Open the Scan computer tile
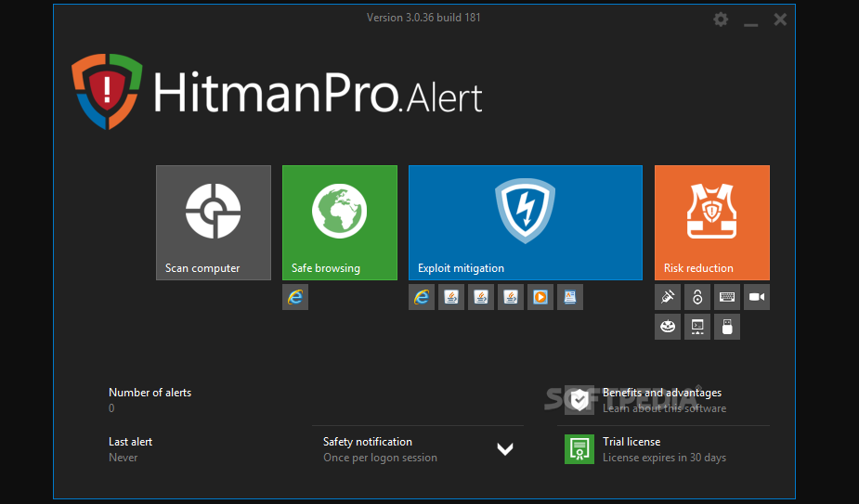The width and height of the screenshot is (859, 504). click(x=214, y=223)
